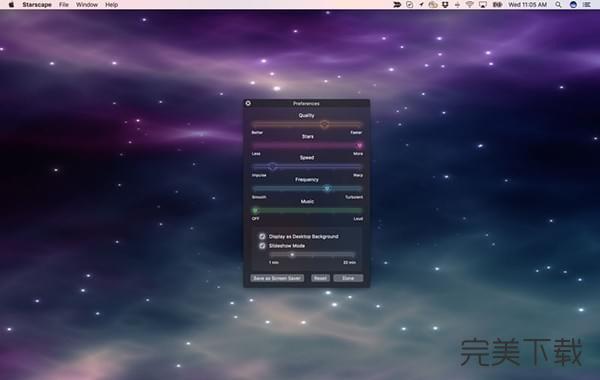Screen dimensions: 600x380
Task: Click the Done button
Action: 348,278
